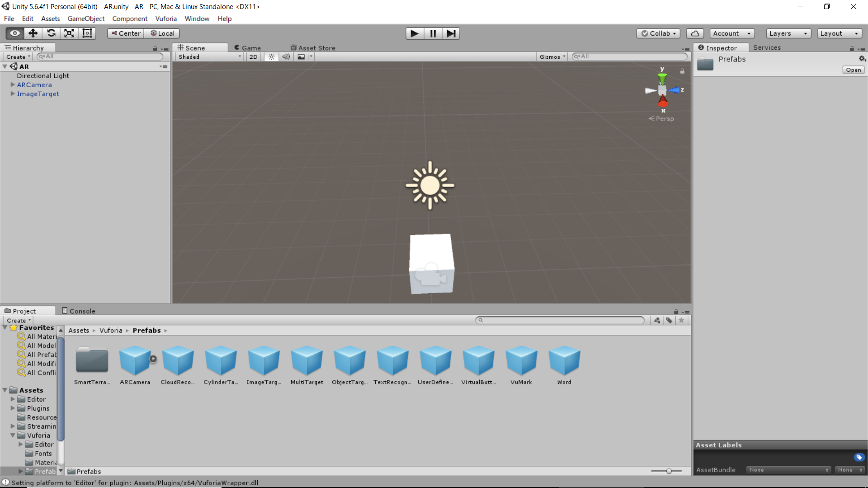Screen dimensions: 868x488
Task: Select the Move tool
Action: (x=33, y=33)
